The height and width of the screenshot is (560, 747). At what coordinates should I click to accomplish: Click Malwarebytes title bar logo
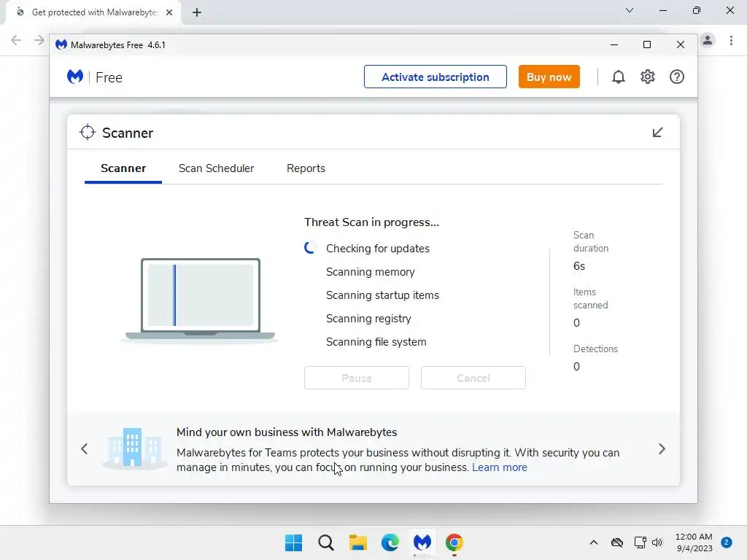(61, 44)
